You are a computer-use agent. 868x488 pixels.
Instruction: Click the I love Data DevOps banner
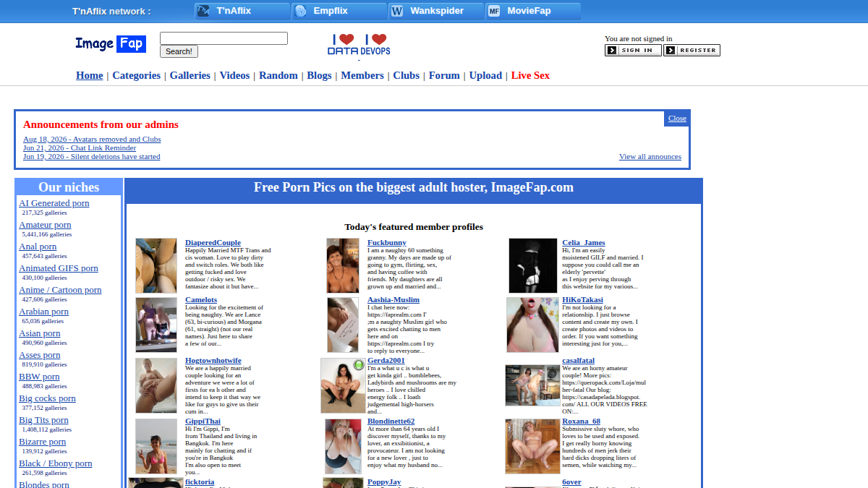pos(359,45)
